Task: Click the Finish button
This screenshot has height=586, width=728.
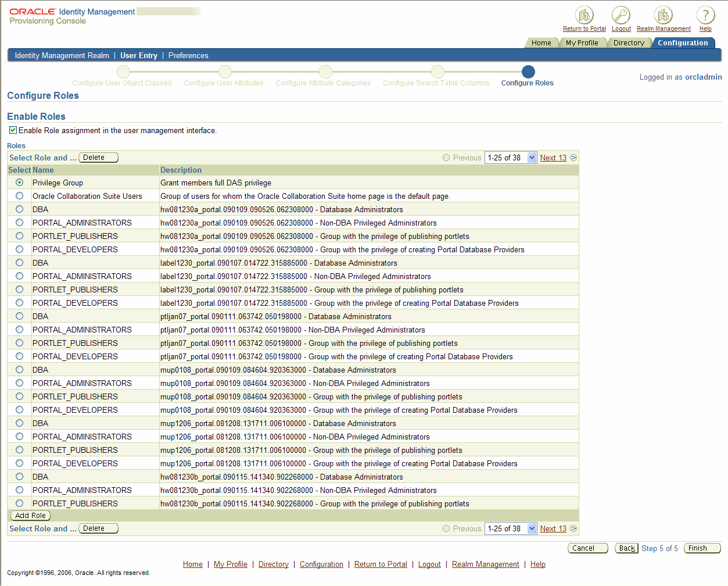Action: point(702,548)
